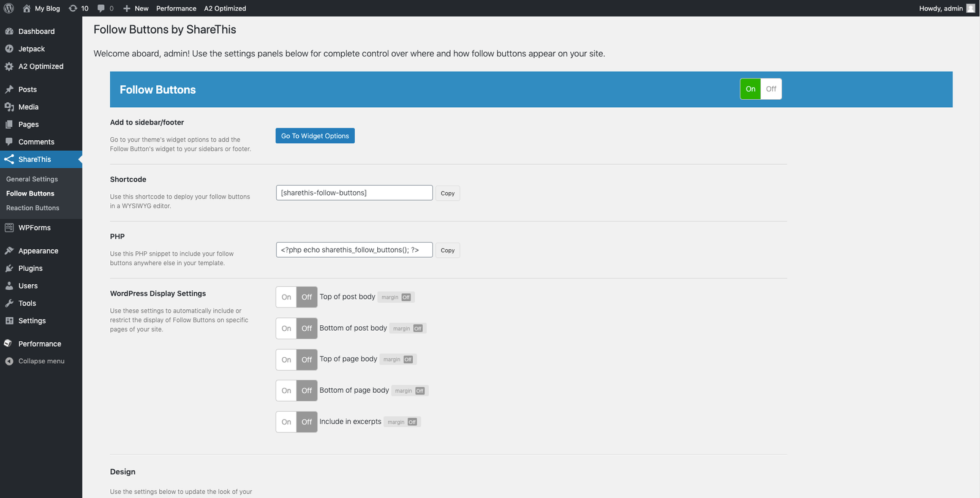The image size is (980, 498).
Task: Turn Follow Buttons off in blue header
Action: click(771, 89)
